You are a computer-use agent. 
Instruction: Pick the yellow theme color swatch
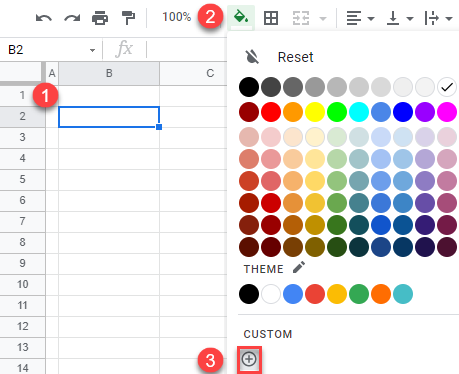(x=337, y=294)
